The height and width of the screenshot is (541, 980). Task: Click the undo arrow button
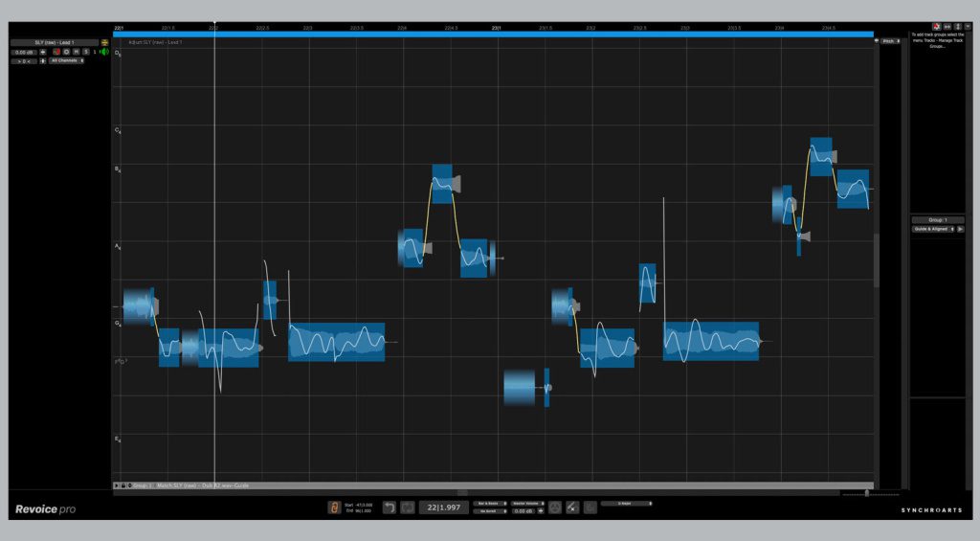[x=390, y=507]
